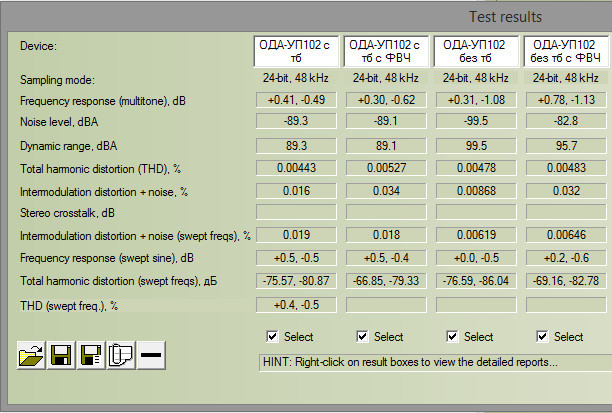Click THD result box 0.00483
Image resolution: width=612 pixels, height=413 pixels.
click(566, 168)
